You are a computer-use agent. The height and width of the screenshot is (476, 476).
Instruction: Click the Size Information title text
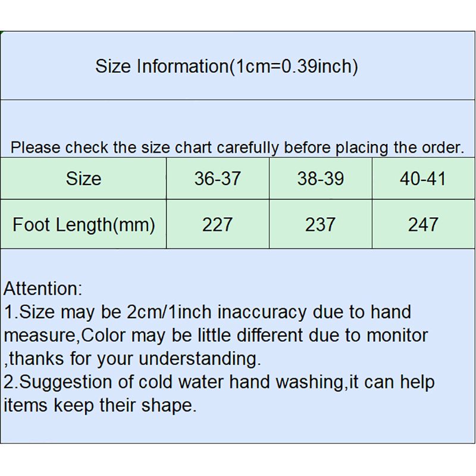coord(161,66)
